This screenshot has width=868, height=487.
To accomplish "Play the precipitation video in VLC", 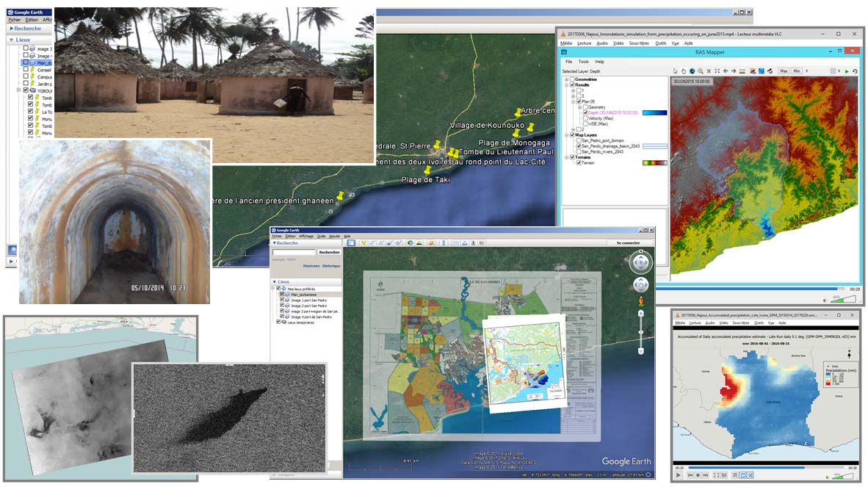I will pos(679,475).
